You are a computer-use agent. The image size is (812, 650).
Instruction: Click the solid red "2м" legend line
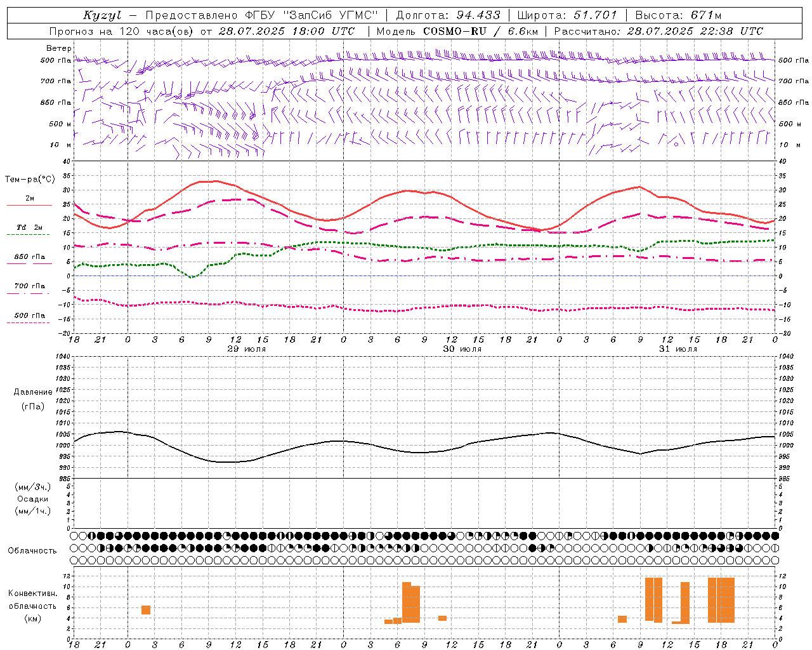pos(29,205)
